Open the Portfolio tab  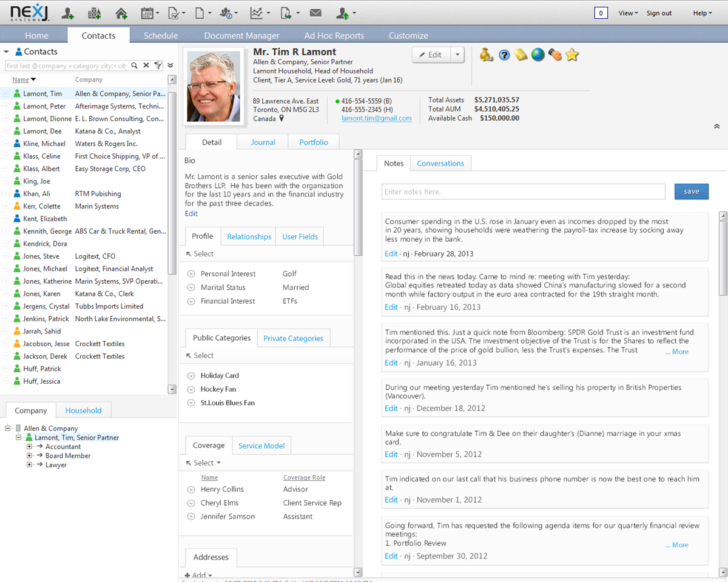click(x=314, y=142)
